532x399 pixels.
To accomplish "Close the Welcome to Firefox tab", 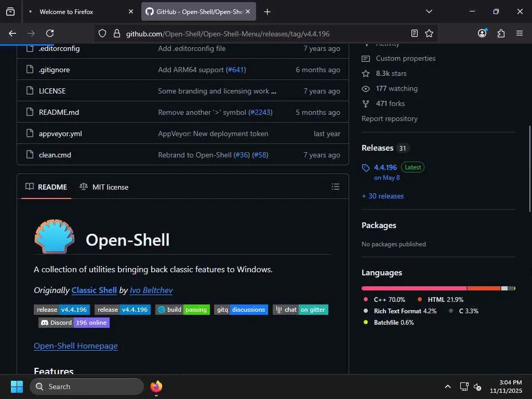I will [x=131, y=11].
